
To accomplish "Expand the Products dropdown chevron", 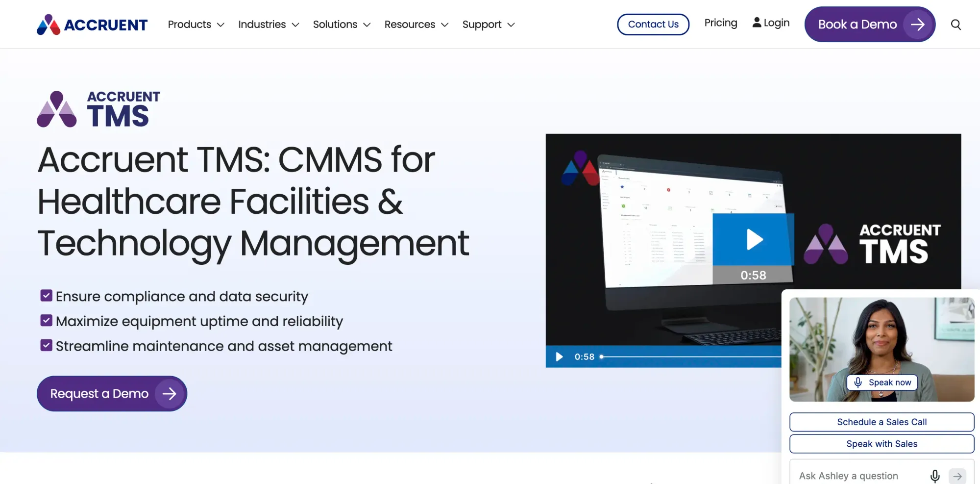I will pyautogui.click(x=220, y=25).
